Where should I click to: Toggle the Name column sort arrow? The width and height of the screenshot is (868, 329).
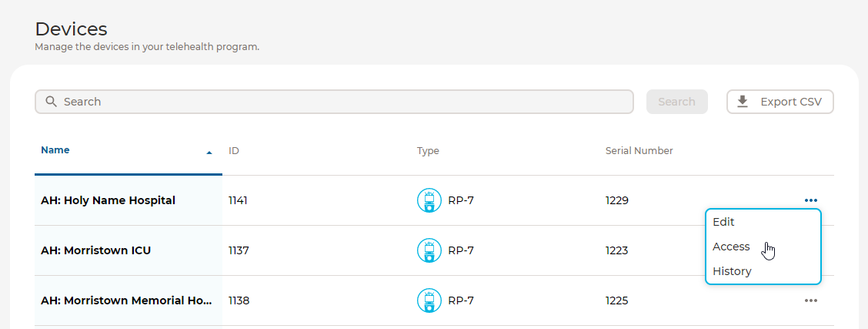tap(209, 153)
